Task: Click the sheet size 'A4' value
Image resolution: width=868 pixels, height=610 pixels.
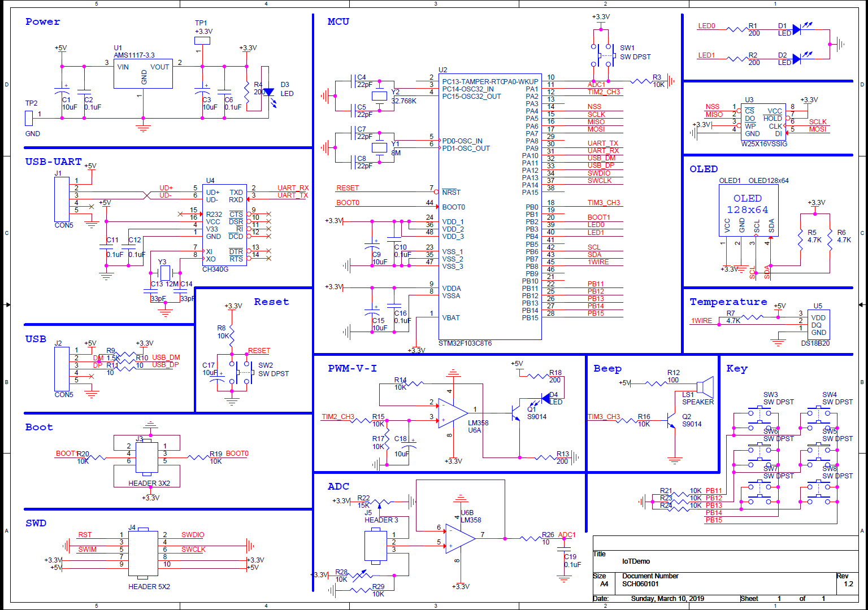Action: [x=604, y=584]
